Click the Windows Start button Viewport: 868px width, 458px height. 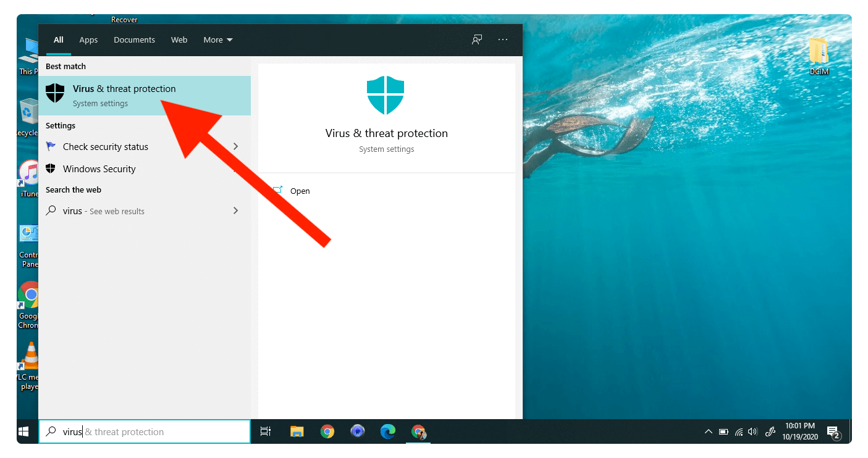(x=24, y=431)
